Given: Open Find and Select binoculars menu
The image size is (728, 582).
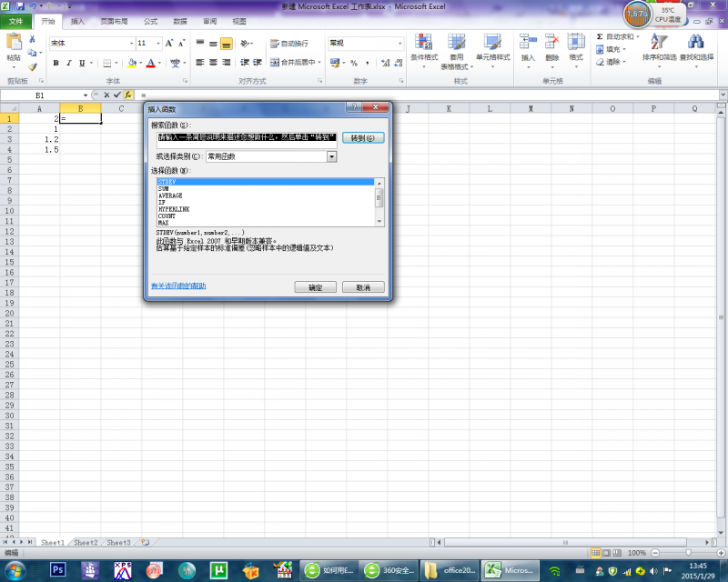Looking at the screenshot, I should [x=696, y=49].
